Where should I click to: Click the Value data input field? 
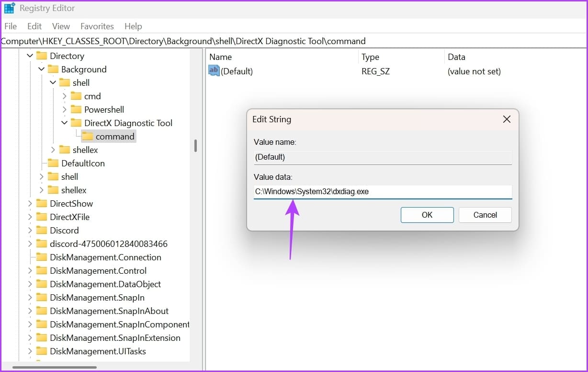pos(383,192)
